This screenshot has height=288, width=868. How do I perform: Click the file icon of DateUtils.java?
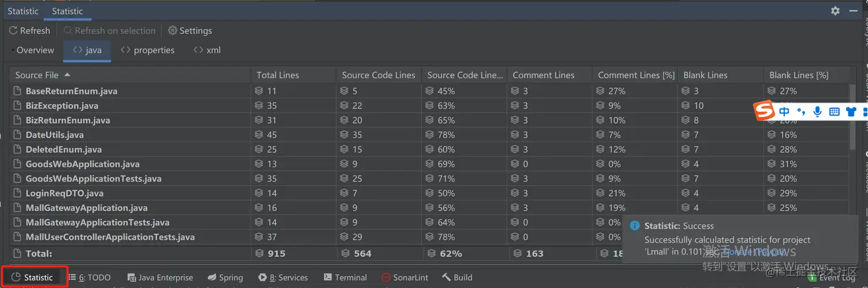[17, 135]
